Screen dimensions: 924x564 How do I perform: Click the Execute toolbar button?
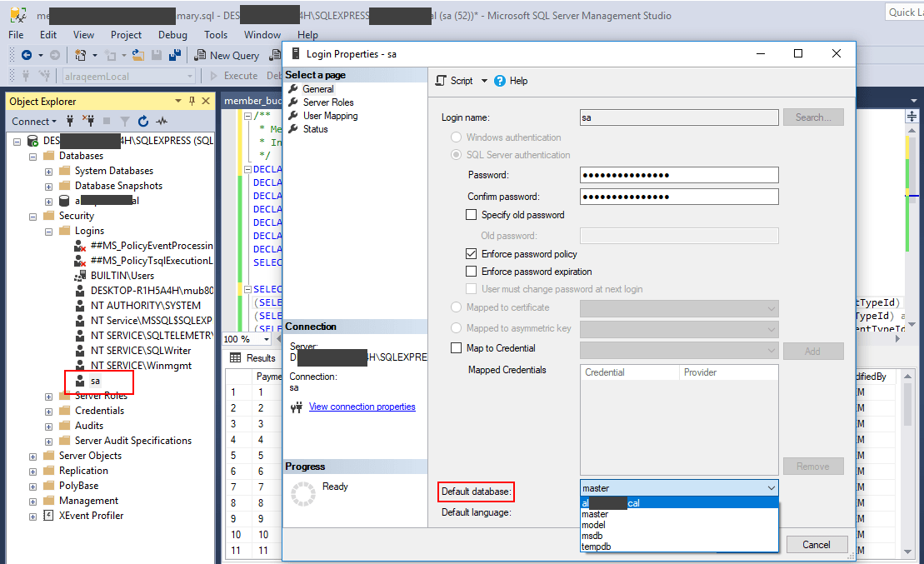click(x=234, y=76)
